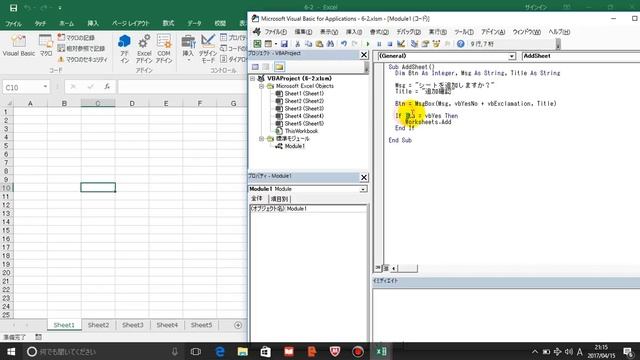Image resolution: width=640 pixels, height=360 pixels.
Task: Open the AddSheet procedure combo box
Action: click(x=581, y=56)
